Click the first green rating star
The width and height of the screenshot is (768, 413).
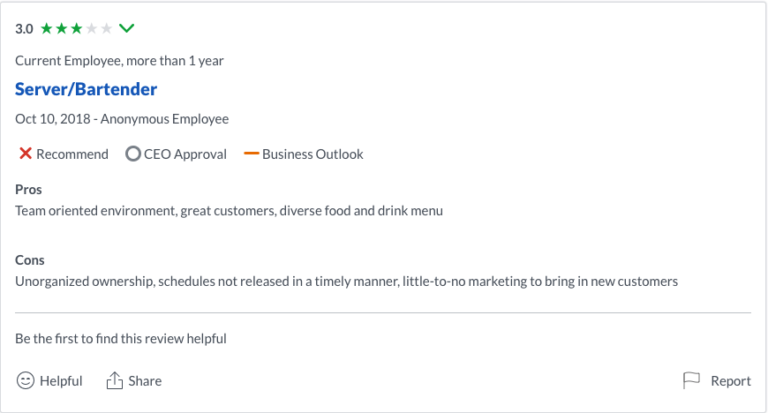[47, 29]
